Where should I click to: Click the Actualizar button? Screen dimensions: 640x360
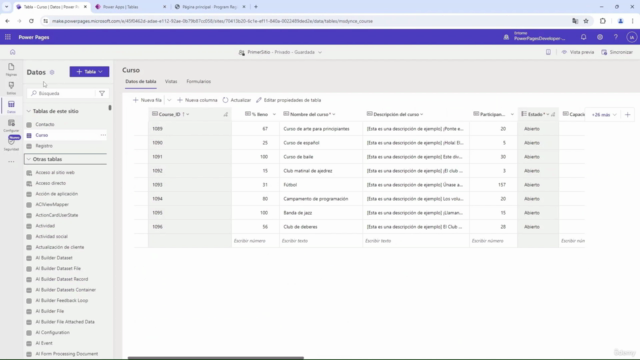[x=237, y=100]
